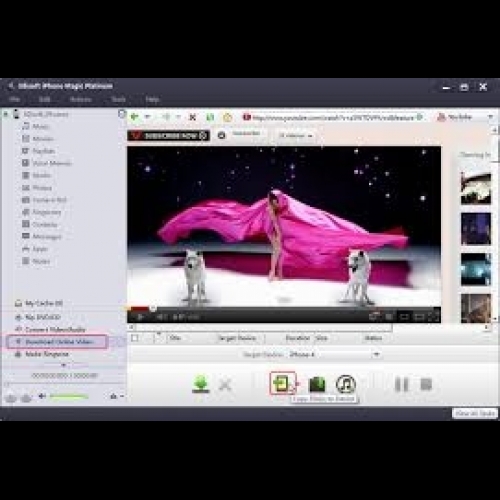Open the Target Device dropdown

pos(334,354)
